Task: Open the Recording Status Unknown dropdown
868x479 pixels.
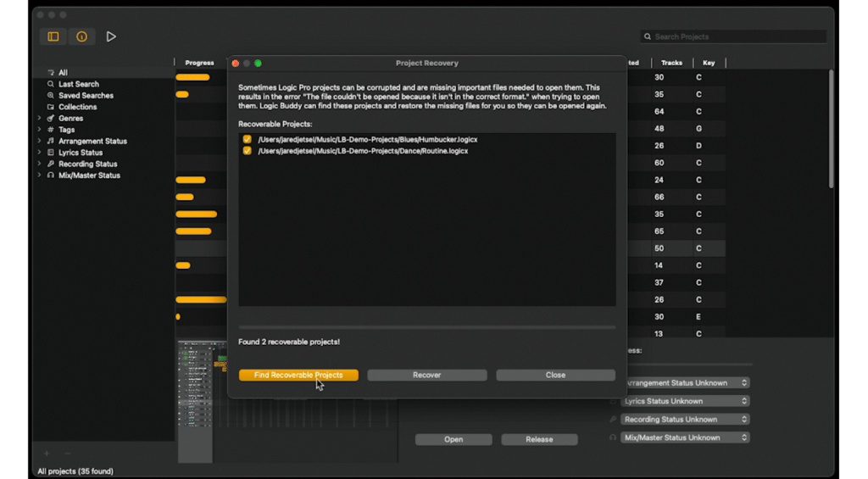Action: coord(686,420)
